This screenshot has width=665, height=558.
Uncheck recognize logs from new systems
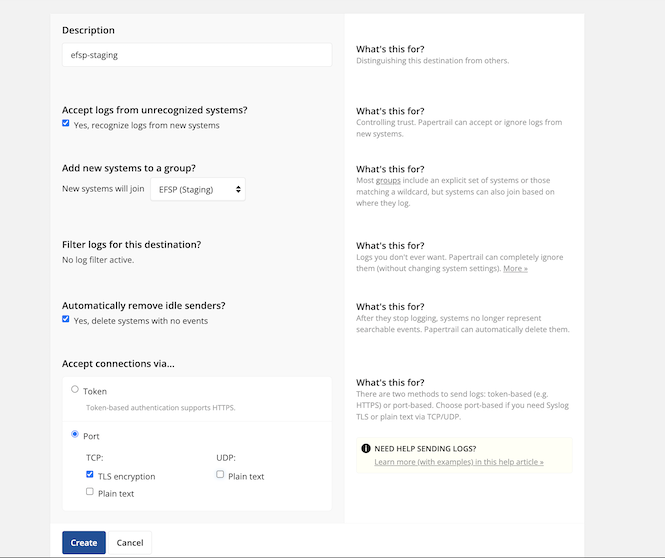click(x=66, y=123)
